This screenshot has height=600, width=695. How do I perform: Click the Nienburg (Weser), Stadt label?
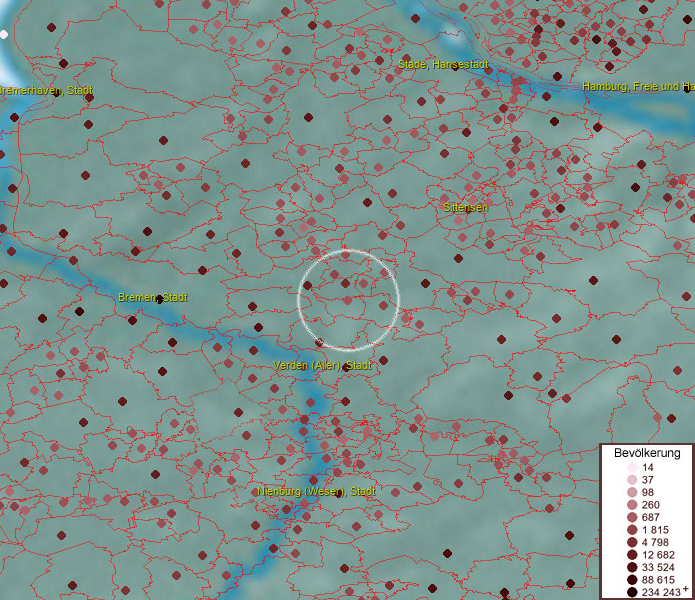coord(316,491)
